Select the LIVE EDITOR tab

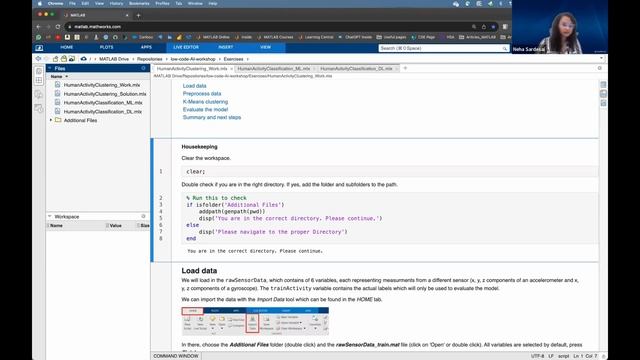point(186,47)
